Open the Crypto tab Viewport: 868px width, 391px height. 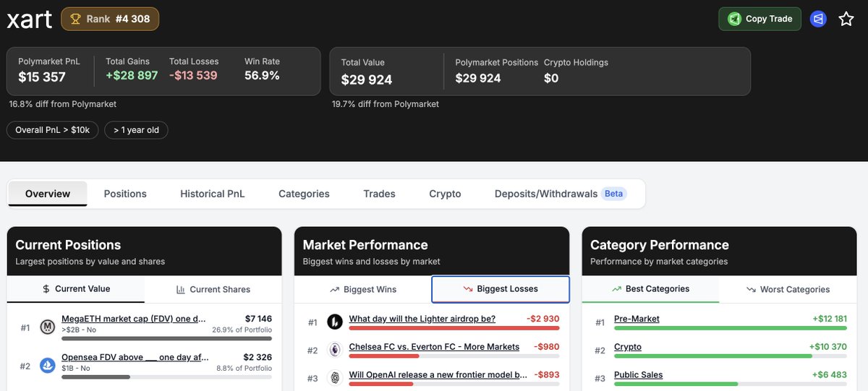coord(445,194)
